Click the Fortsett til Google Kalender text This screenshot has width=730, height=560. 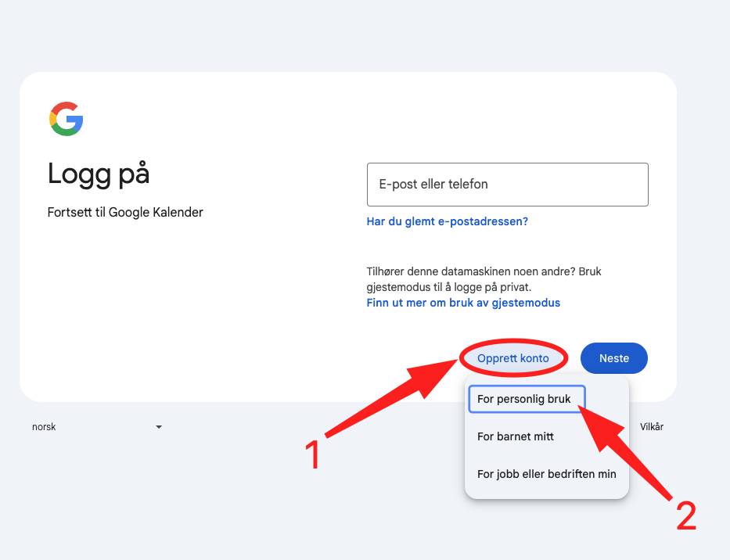tap(125, 212)
